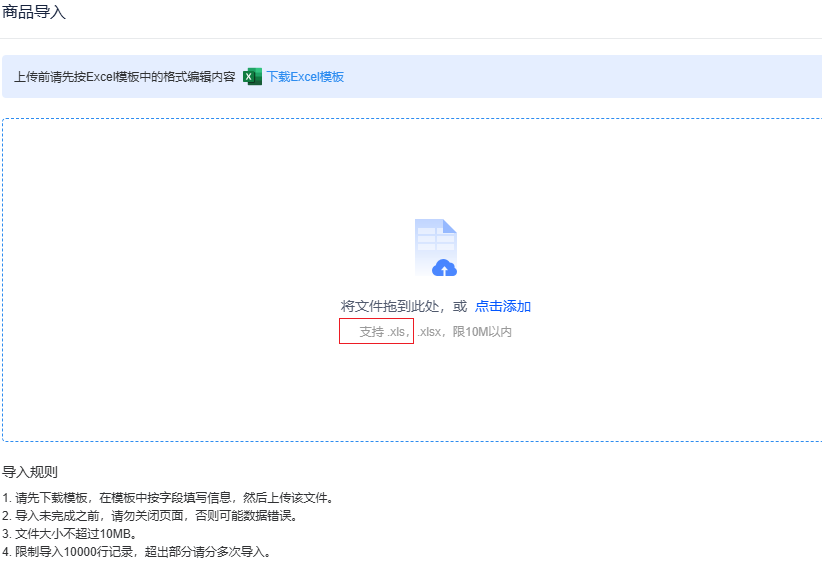The width and height of the screenshot is (822, 565).
Task: Open the 下载Excel模板 download link
Action: (305, 77)
